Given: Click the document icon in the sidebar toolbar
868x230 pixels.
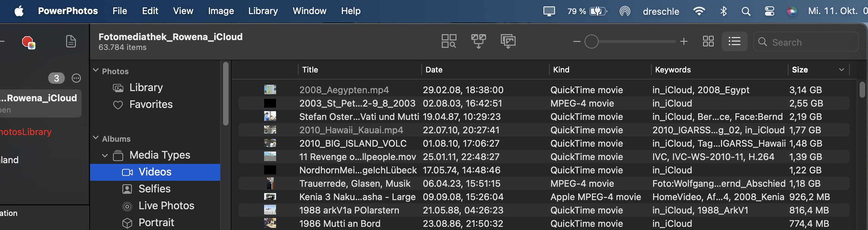Looking at the screenshot, I should tap(71, 41).
